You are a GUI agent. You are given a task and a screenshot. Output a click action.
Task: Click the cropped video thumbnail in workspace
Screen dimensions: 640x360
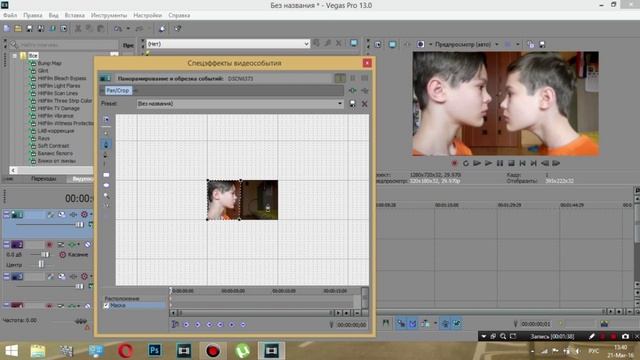242,200
